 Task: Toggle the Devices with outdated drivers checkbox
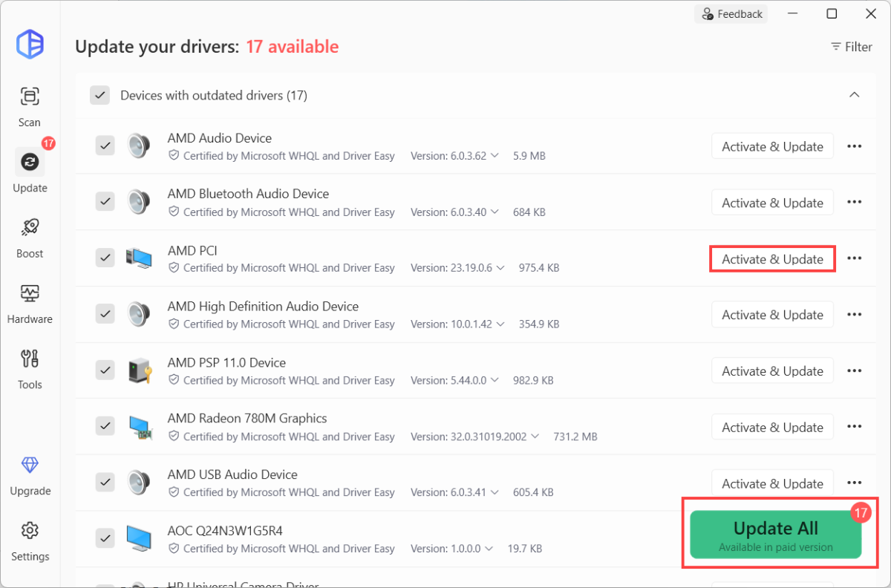click(x=99, y=95)
